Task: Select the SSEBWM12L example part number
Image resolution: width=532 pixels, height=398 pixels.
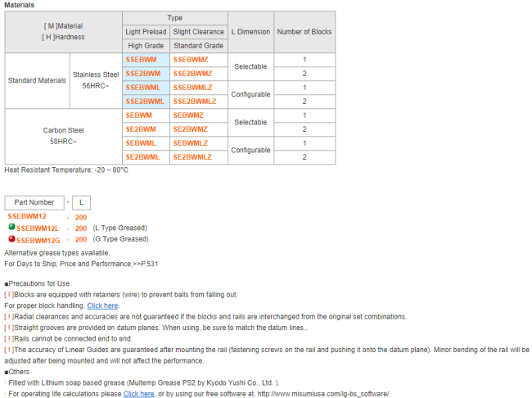Action: click(x=38, y=228)
